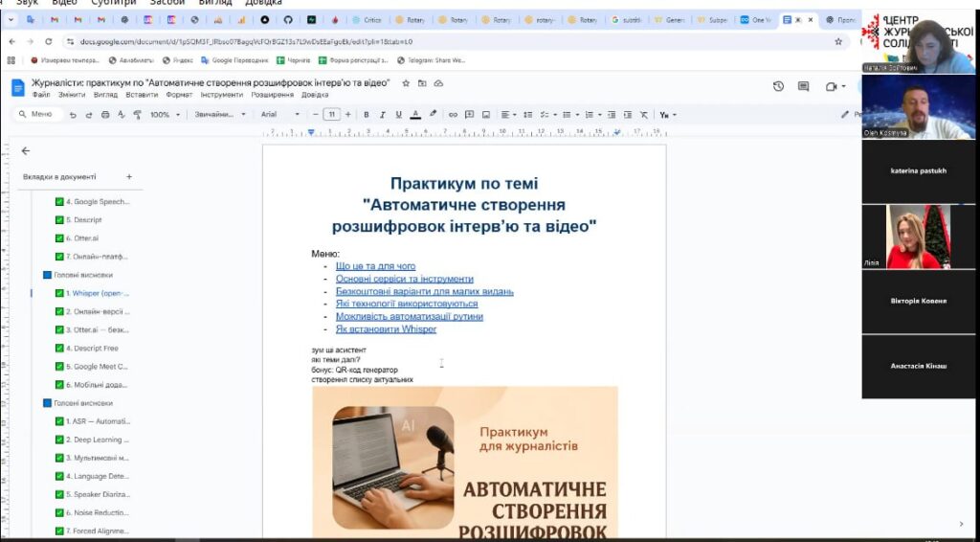Open the Змінити menu
This screenshot has height=542, width=980.
(72, 95)
